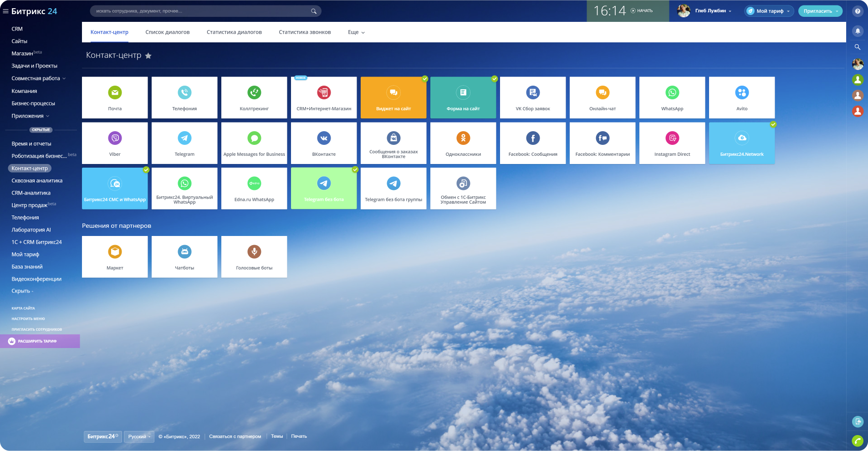The width and height of the screenshot is (868, 451).
Task: Open the Онлайн-чат tile
Action: (x=602, y=97)
